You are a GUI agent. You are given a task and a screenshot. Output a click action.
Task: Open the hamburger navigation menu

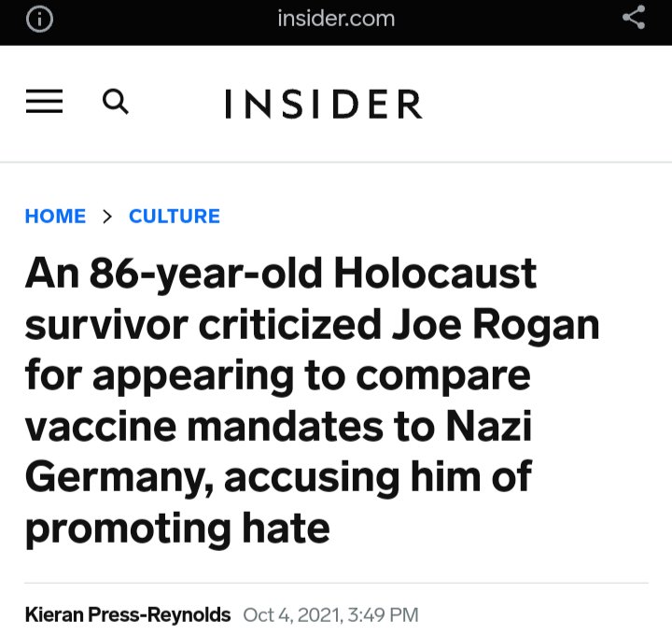[44, 102]
